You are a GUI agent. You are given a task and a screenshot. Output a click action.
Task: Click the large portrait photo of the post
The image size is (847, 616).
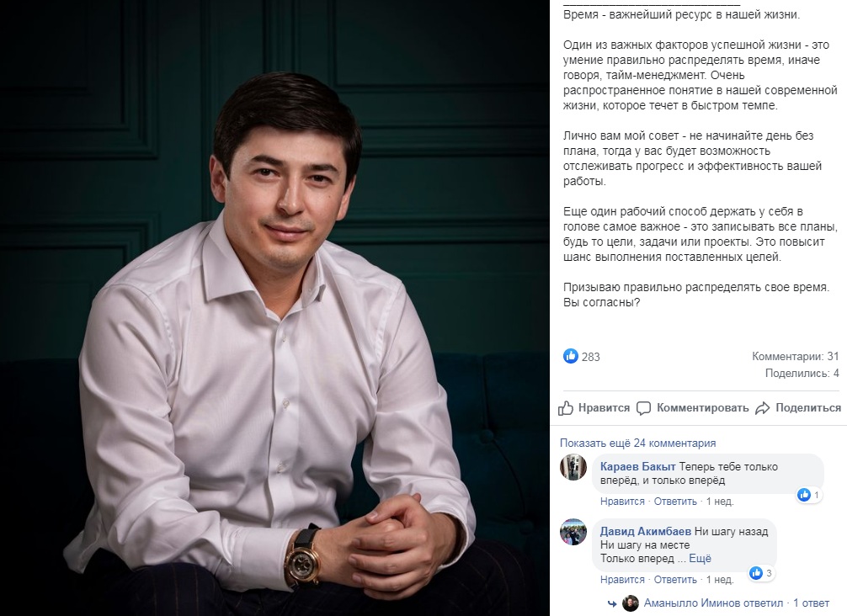275,308
